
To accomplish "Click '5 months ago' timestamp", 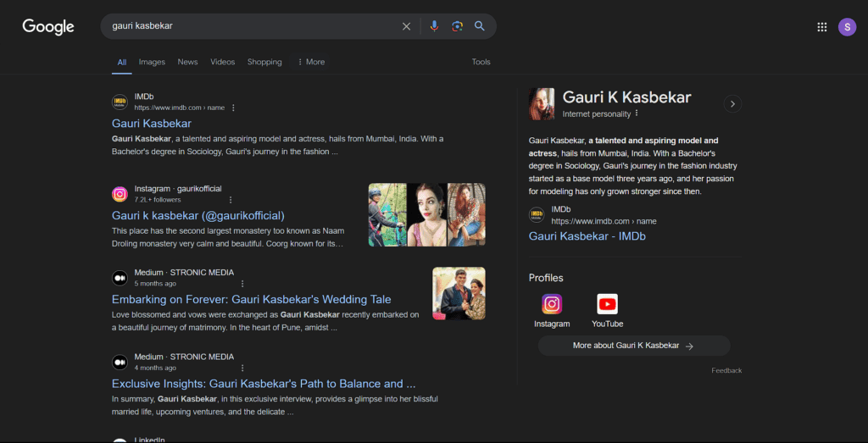I will click(x=155, y=284).
